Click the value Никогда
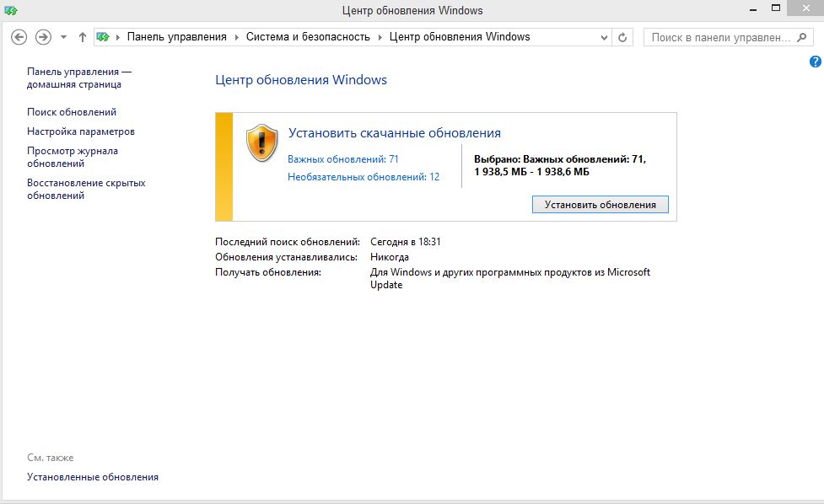Screen dimensions: 824x504 pos(390,257)
